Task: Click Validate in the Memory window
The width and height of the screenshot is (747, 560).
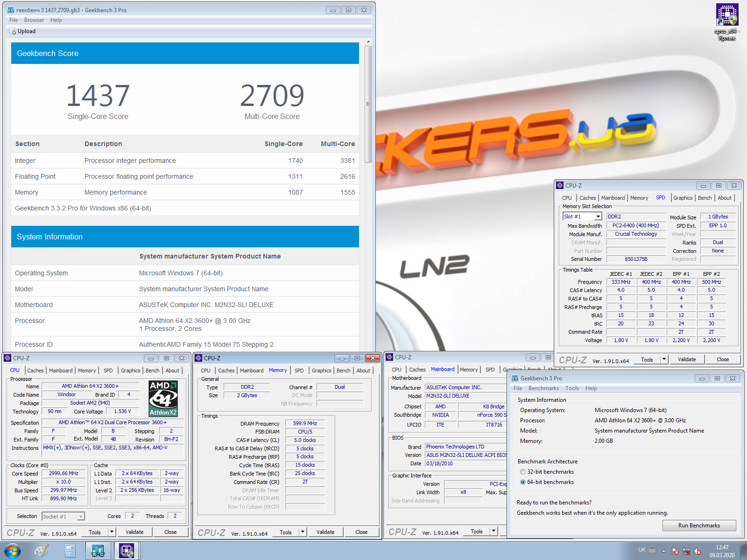Action: point(325,532)
